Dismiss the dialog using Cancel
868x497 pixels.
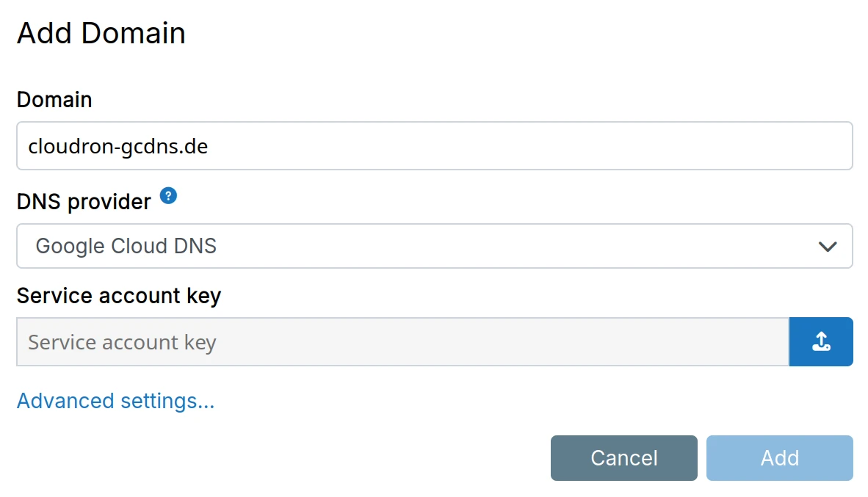(623, 458)
